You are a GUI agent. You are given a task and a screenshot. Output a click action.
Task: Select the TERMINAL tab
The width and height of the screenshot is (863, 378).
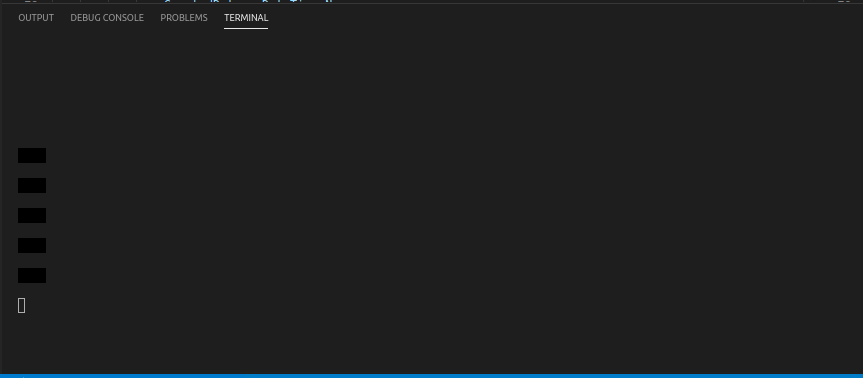[x=246, y=18]
